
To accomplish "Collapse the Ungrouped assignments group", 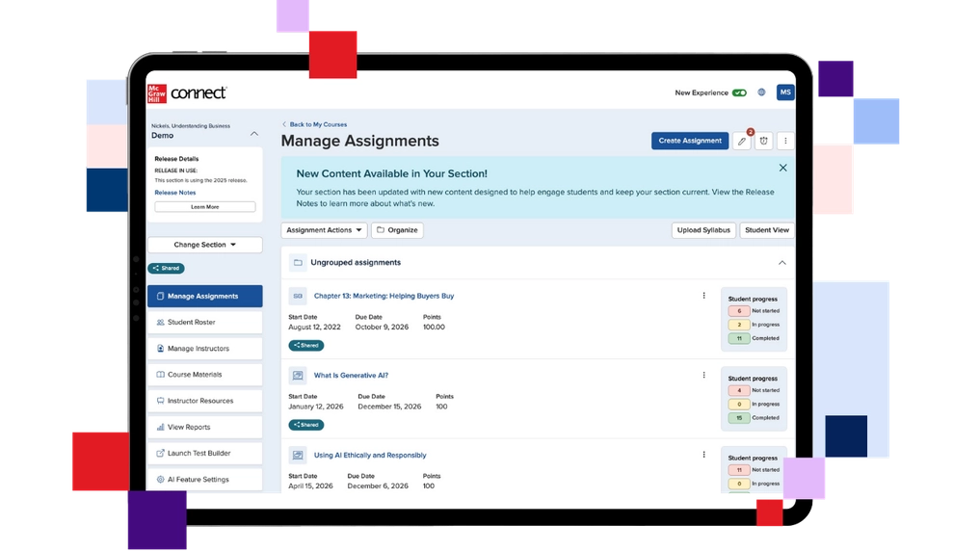I will click(781, 263).
